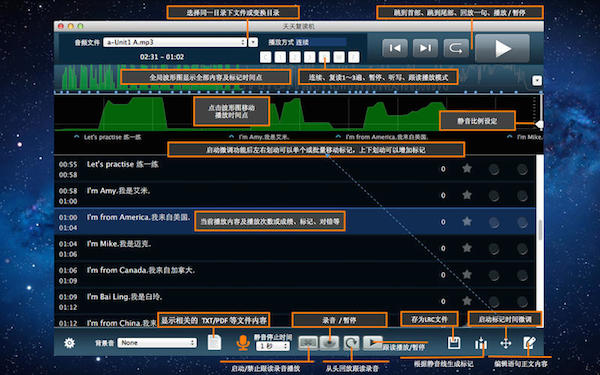Adjust the silence ratio slider handle

coord(539,124)
